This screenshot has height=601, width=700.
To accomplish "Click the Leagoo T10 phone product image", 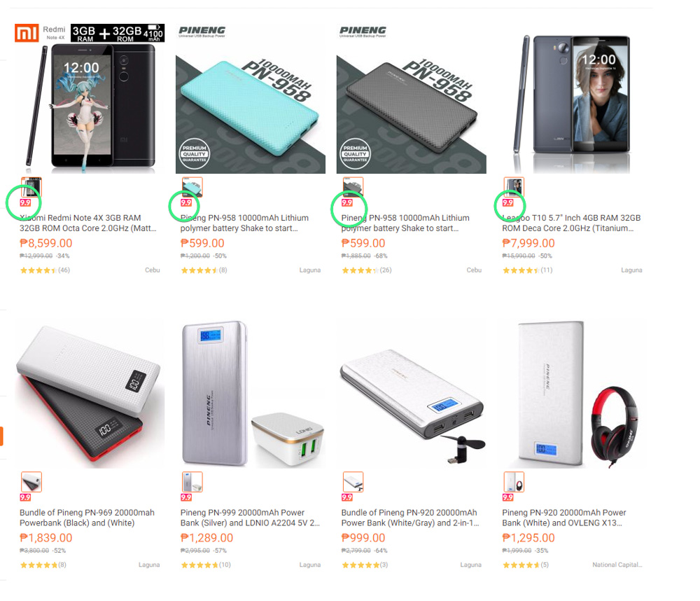I will coord(573,99).
